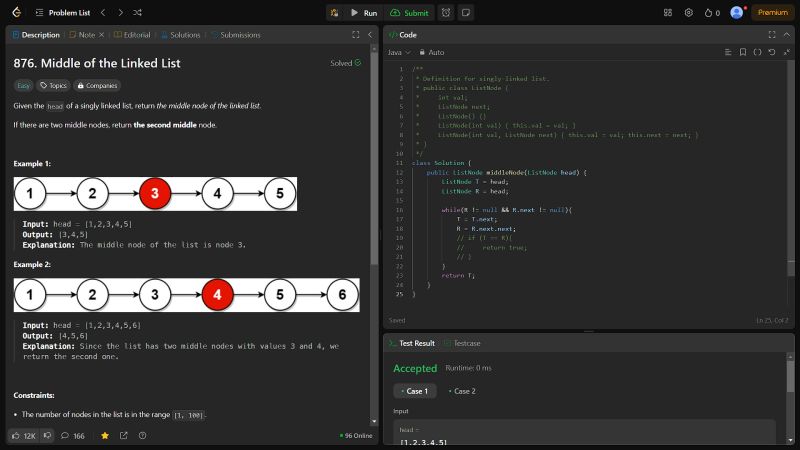Open the comments with 166 count
Viewport: 800px width, 450px height.
click(72, 436)
